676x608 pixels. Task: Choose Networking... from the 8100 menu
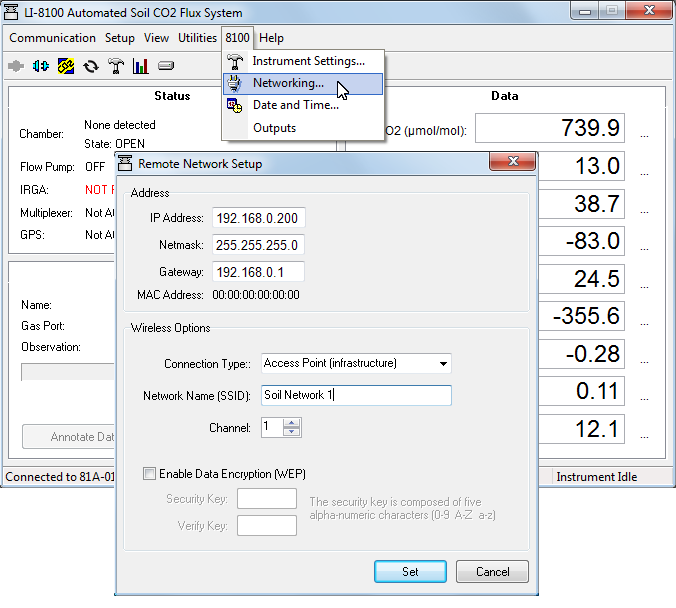(x=303, y=84)
